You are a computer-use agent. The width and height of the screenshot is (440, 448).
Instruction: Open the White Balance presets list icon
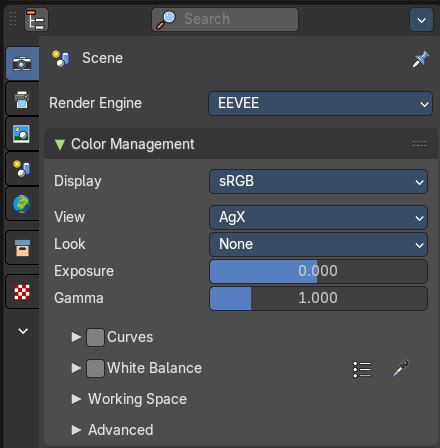point(362,369)
